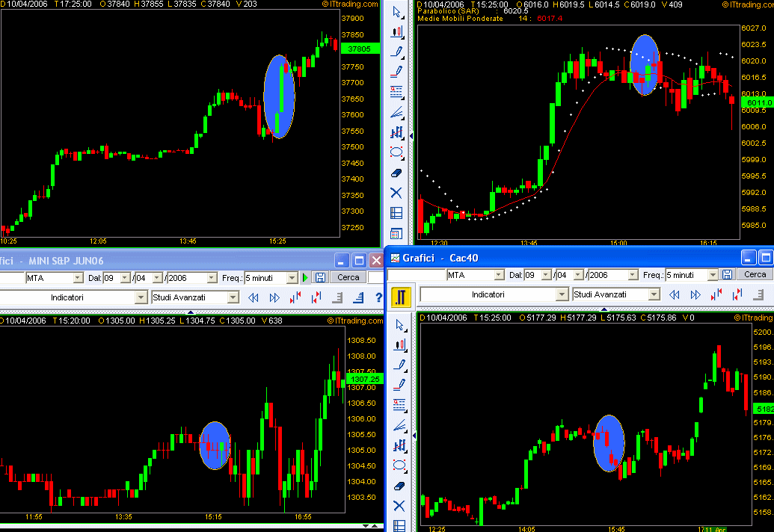Expand the Indicatori dropdown in the MINI S&P JUN06 window
Screen dimensions: 774x532
pyautogui.click(x=141, y=297)
